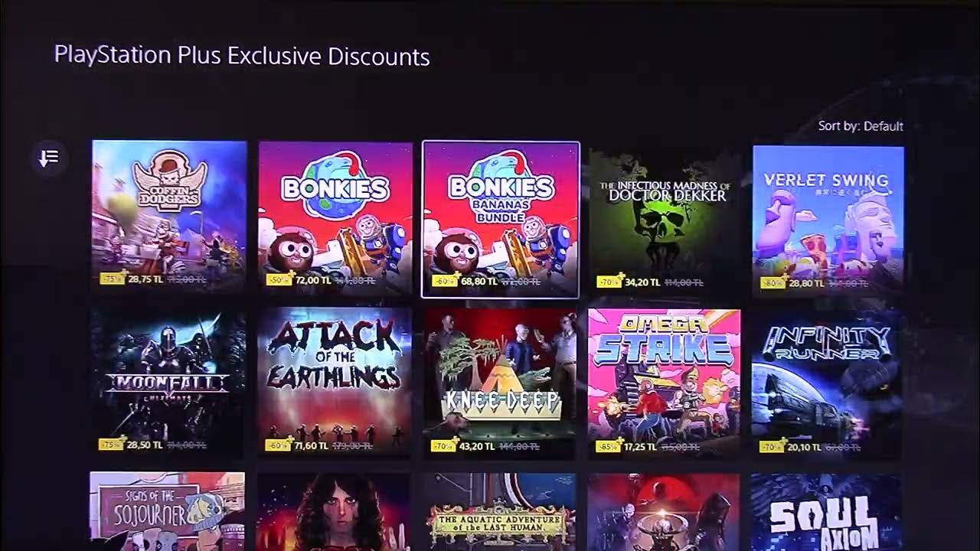Select the Signs of the Sojourner tile
Image resolution: width=980 pixels, height=551 pixels.
click(x=167, y=511)
